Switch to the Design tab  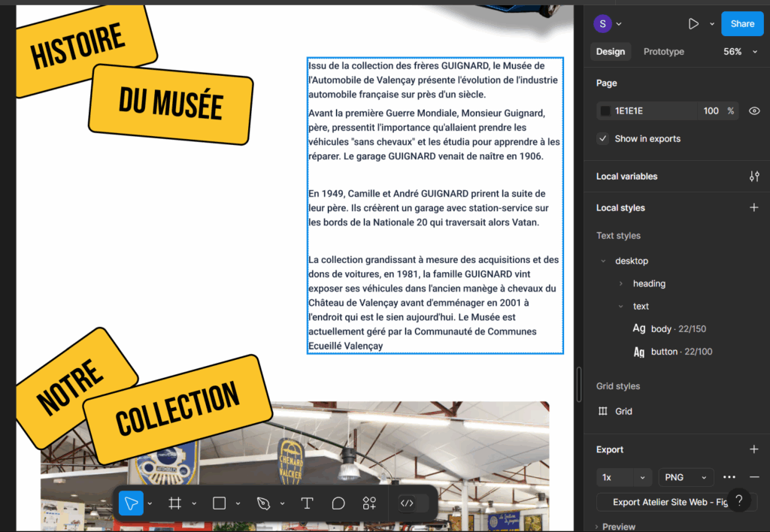[x=610, y=52]
